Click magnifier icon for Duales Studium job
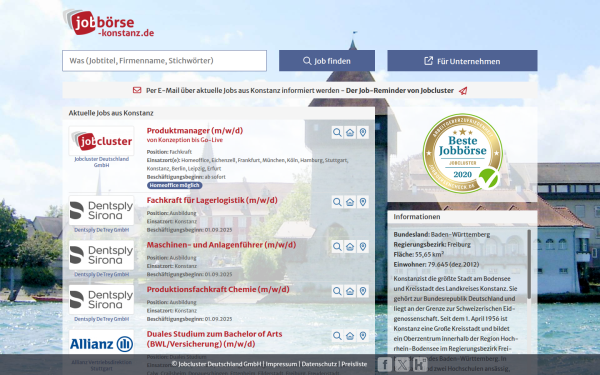The height and width of the screenshot is (375, 600). coord(337,336)
